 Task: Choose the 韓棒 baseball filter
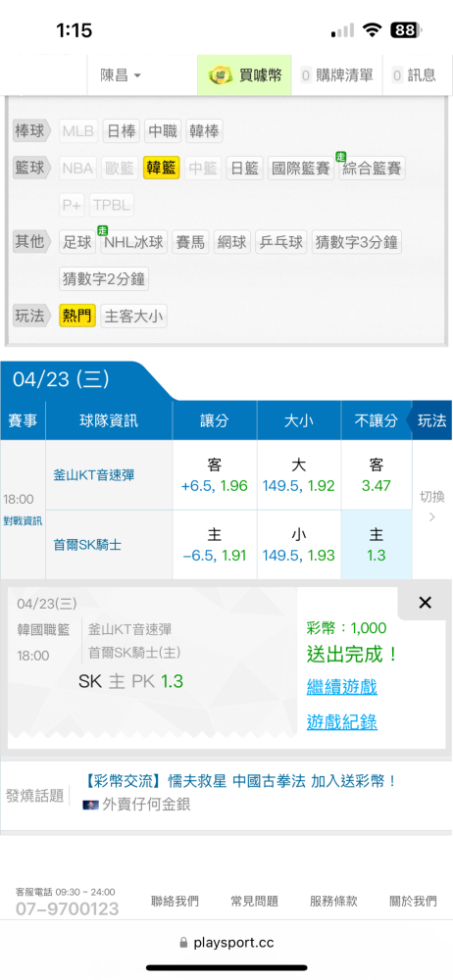[x=204, y=131]
